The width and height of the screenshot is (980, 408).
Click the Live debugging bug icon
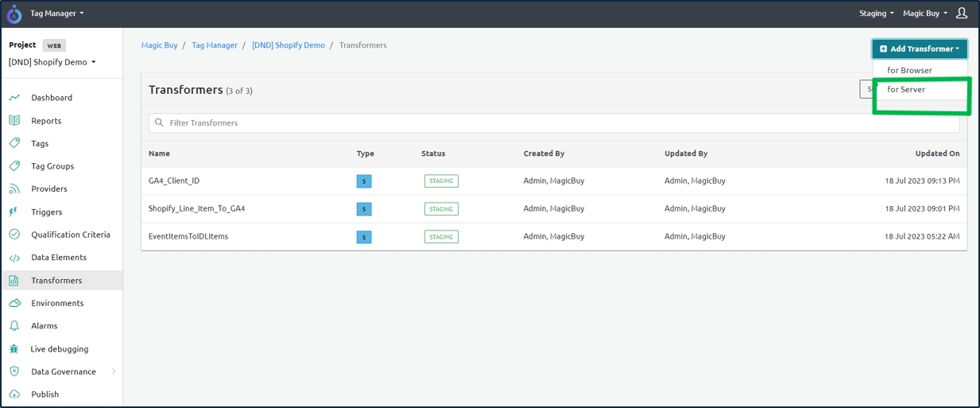14,349
